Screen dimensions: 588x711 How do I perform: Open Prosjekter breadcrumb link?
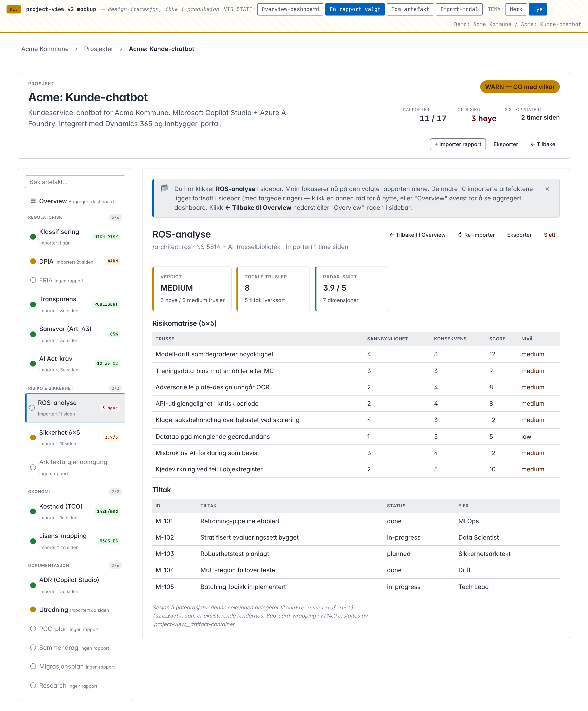click(99, 49)
